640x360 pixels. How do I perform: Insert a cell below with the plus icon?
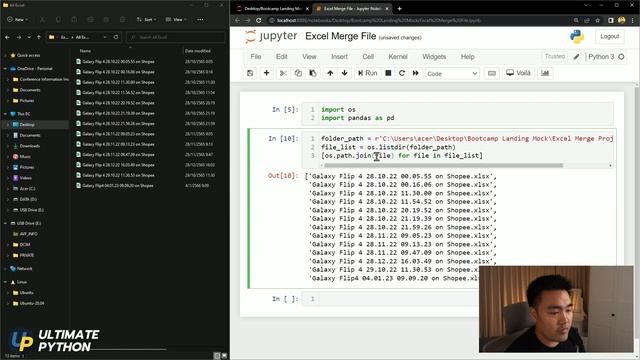[x=267, y=73]
